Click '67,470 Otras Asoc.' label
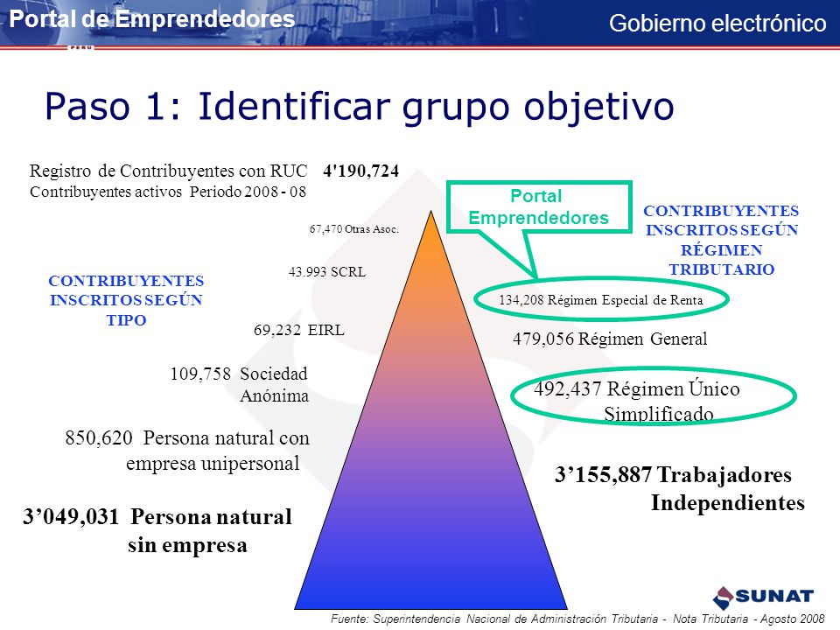840x630 pixels. click(x=354, y=229)
